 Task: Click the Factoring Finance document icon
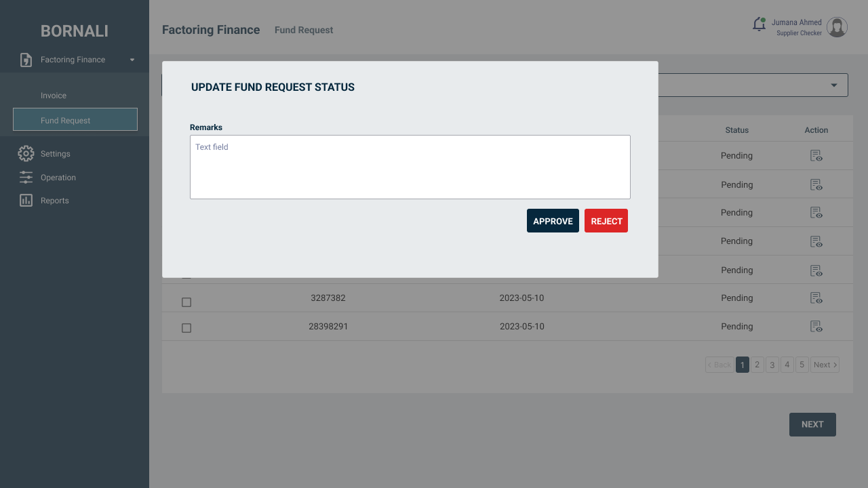pos(26,60)
